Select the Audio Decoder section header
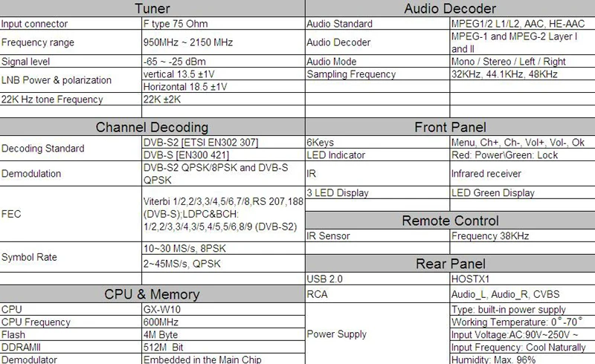The image size is (595, 364). (x=450, y=8)
